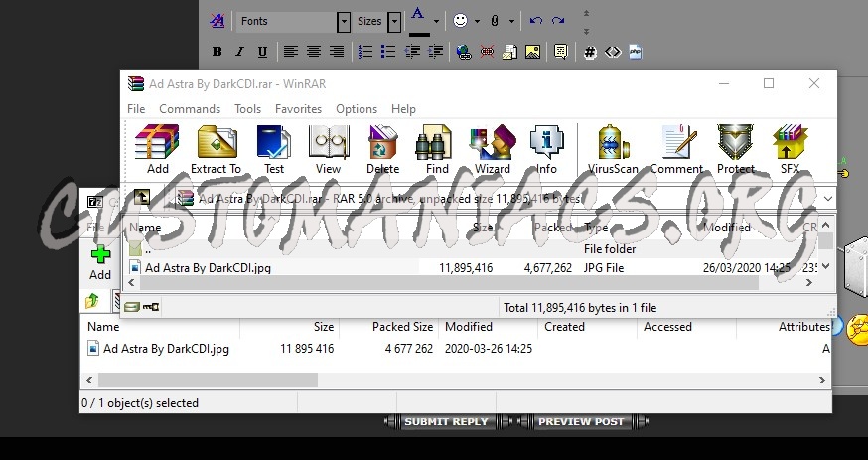Align text left in editor
Viewport: 868px width, 460px height.
click(x=291, y=52)
